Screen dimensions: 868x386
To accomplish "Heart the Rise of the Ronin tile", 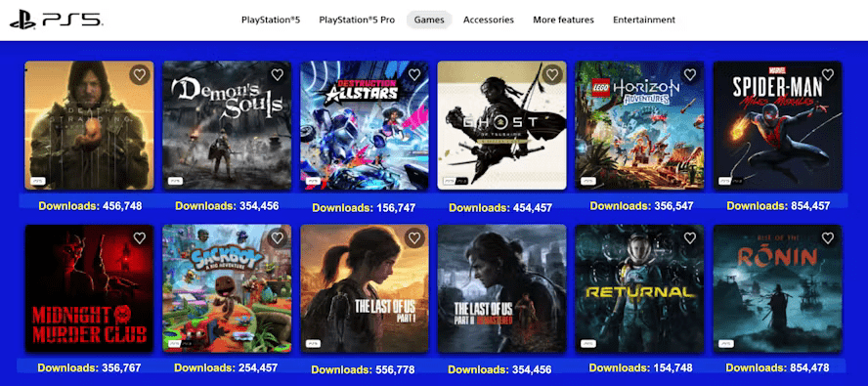I will (828, 238).
